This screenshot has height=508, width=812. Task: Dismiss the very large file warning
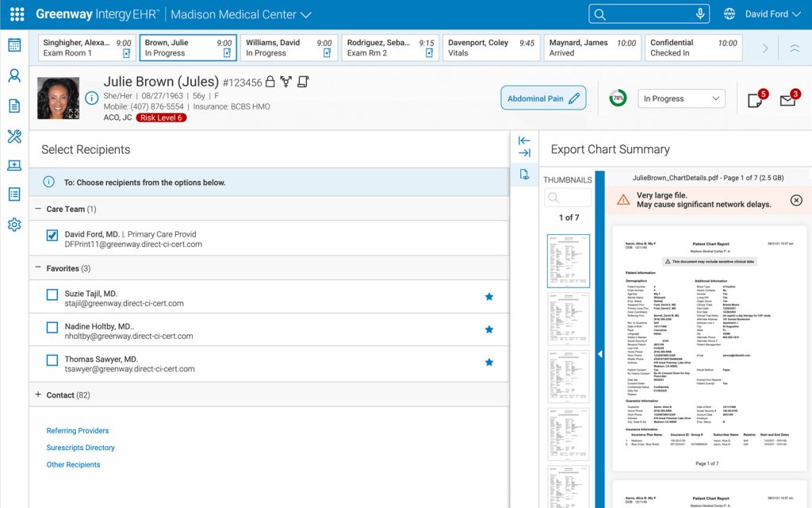pyautogui.click(x=796, y=200)
